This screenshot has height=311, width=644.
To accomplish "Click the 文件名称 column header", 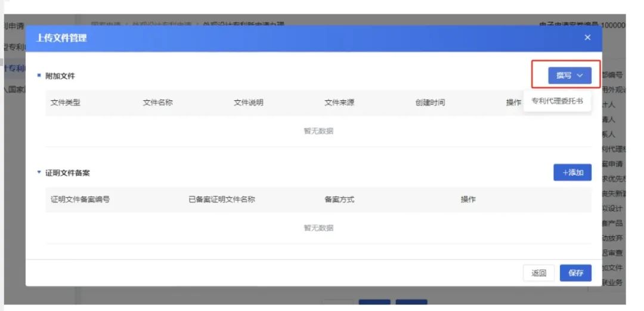I will pos(157,103).
